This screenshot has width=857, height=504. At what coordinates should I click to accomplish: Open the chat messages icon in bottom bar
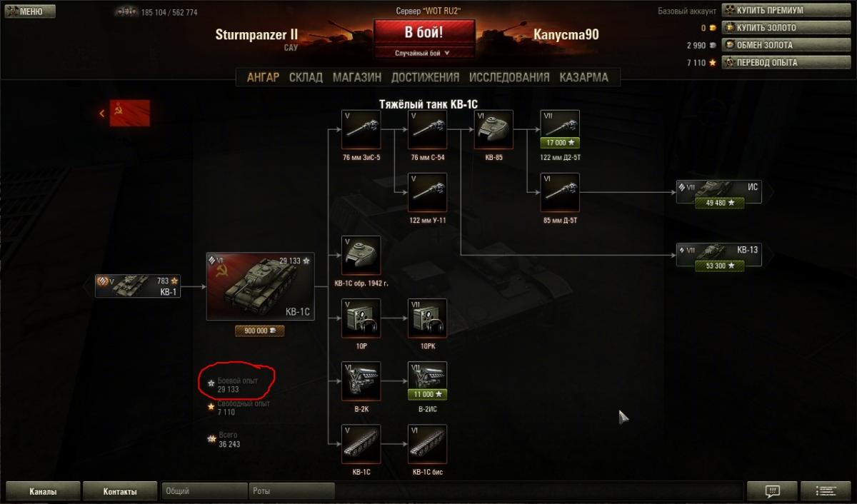(x=771, y=491)
